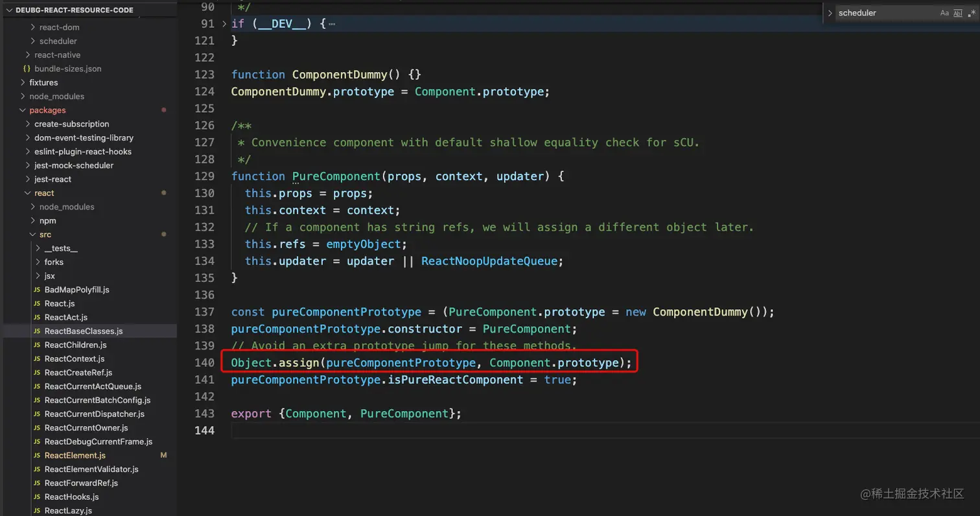980x516 pixels.
Task: Open ReactForwardRef.js file
Action: coord(81,484)
